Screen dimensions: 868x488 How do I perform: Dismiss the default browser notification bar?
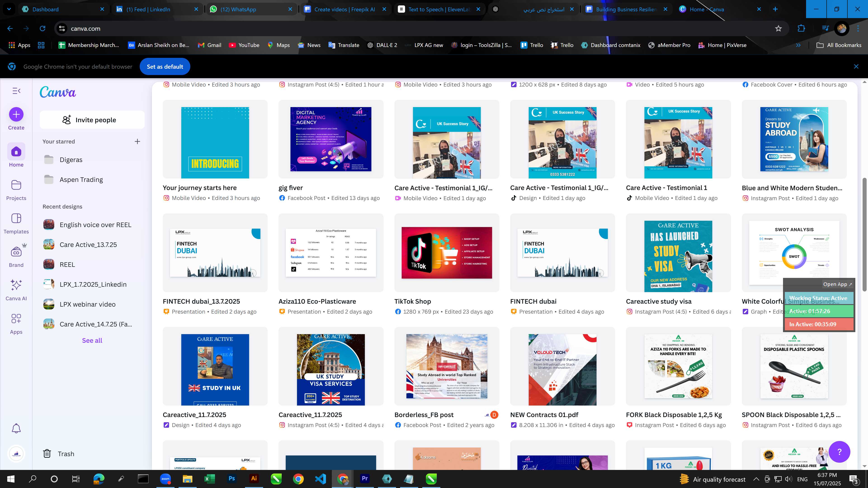click(x=856, y=67)
